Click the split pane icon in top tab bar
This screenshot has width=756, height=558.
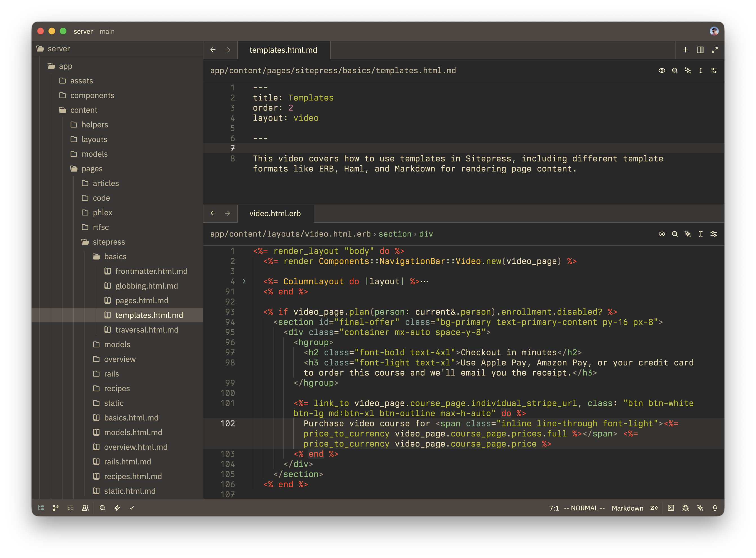pos(700,50)
